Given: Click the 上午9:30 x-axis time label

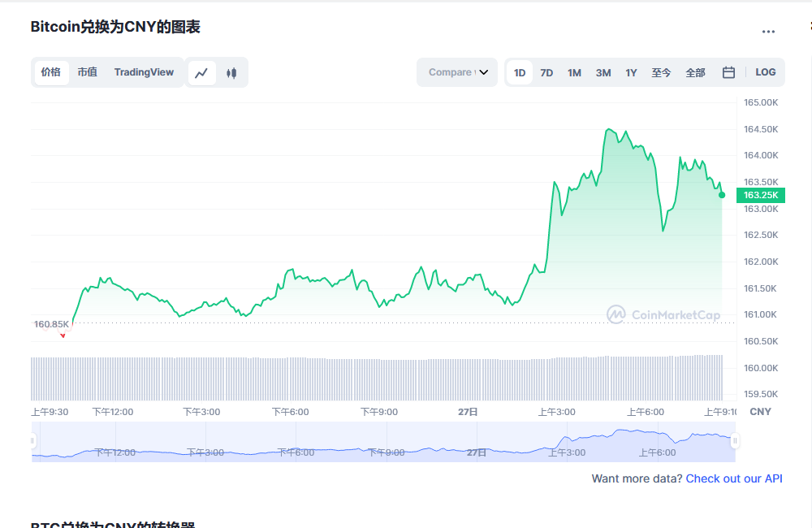Looking at the screenshot, I should 50,412.
